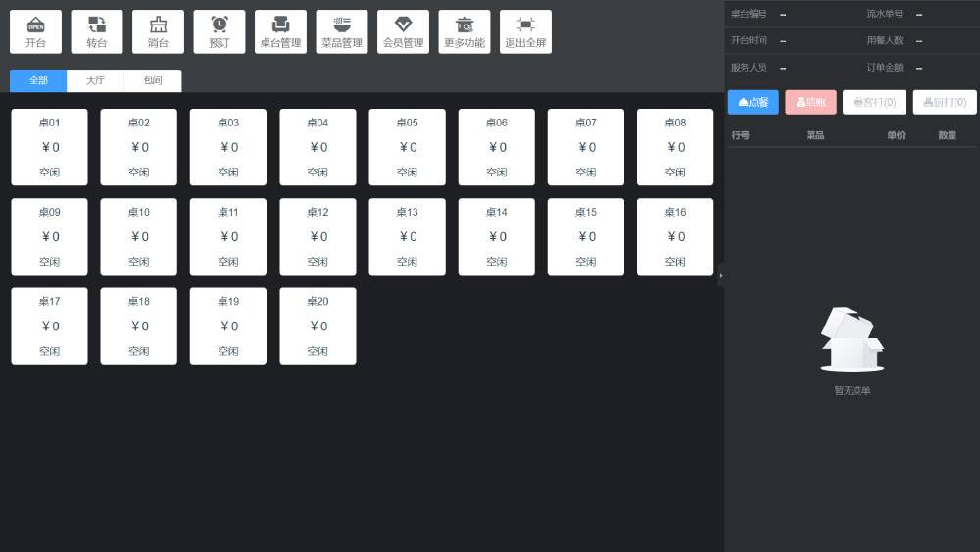Switch to the 包间 tab
Image resolution: width=980 pixels, height=552 pixels.
(153, 80)
